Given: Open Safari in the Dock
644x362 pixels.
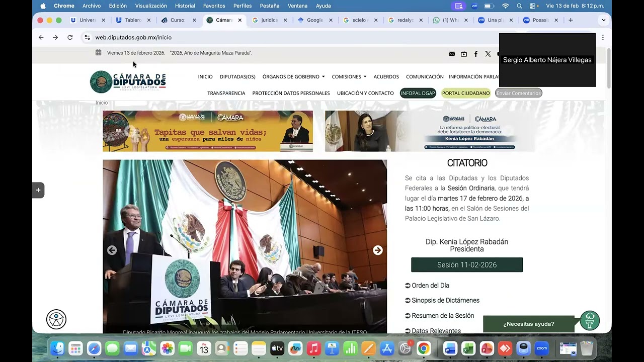Looking at the screenshot, I should coord(94,348).
